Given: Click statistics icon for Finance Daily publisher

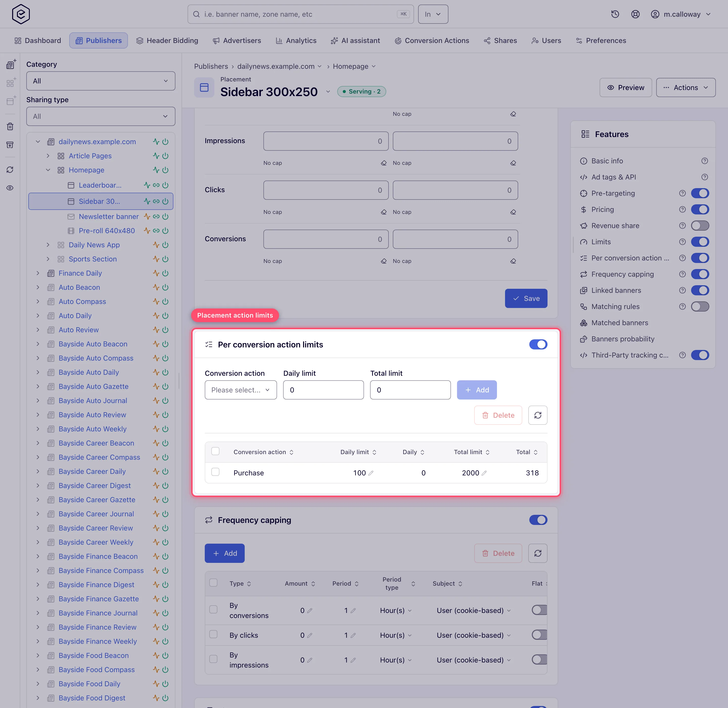Looking at the screenshot, I should 156,273.
